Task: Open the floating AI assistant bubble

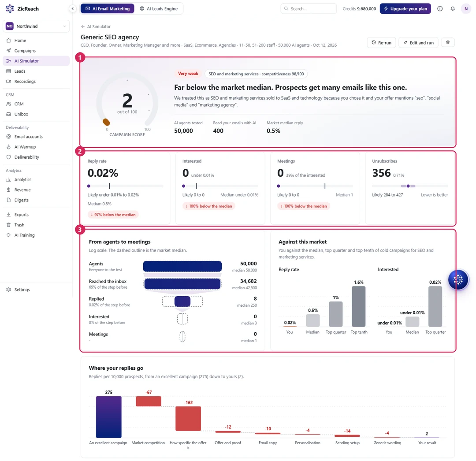Action: point(458,279)
